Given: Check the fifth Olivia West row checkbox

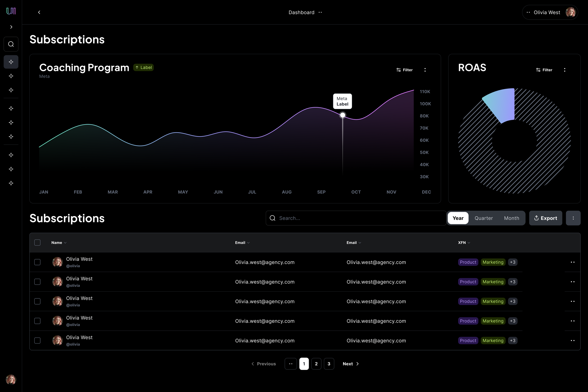Looking at the screenshot, I should (37, 341).
